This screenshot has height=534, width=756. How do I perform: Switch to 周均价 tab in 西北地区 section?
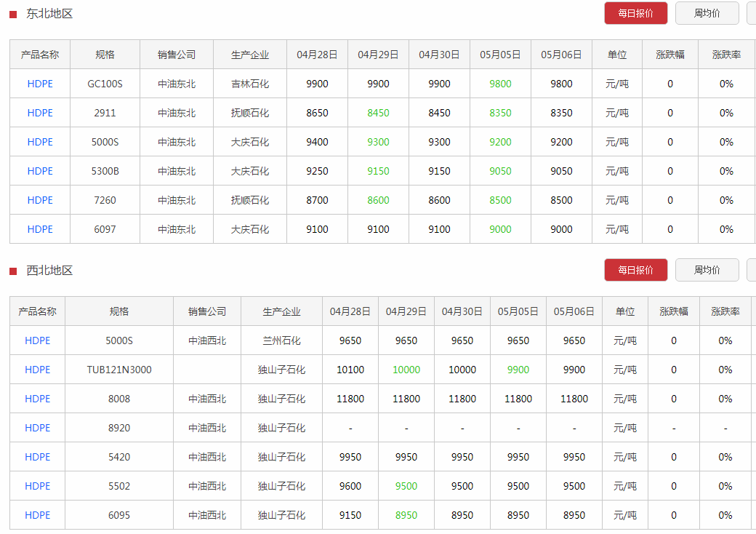(x=707, y=270)
